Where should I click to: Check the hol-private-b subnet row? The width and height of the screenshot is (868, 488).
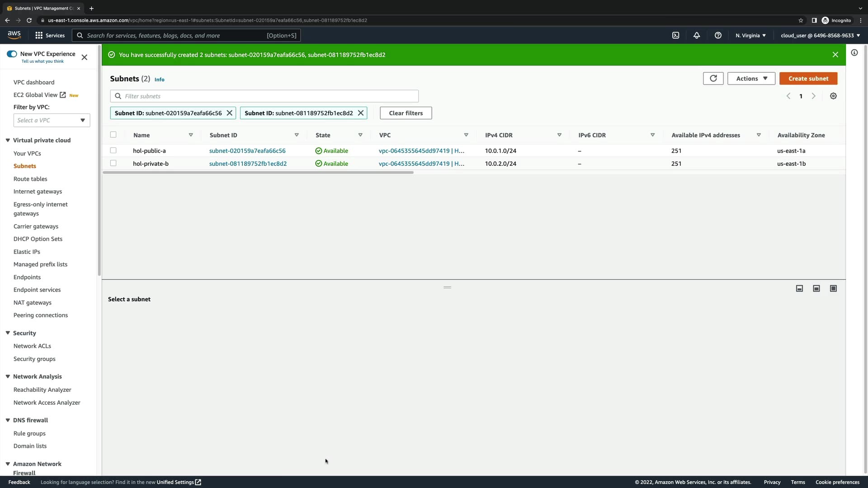113,163
